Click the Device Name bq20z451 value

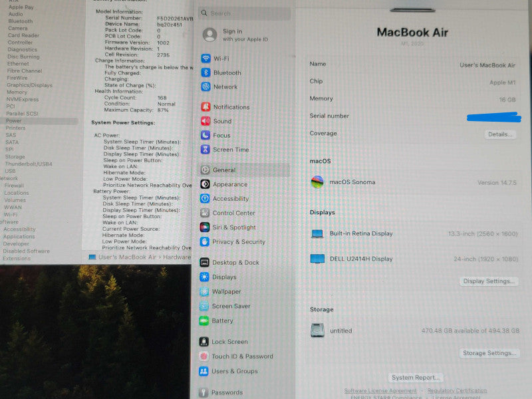pyautogui.click(x=170, y=25)
